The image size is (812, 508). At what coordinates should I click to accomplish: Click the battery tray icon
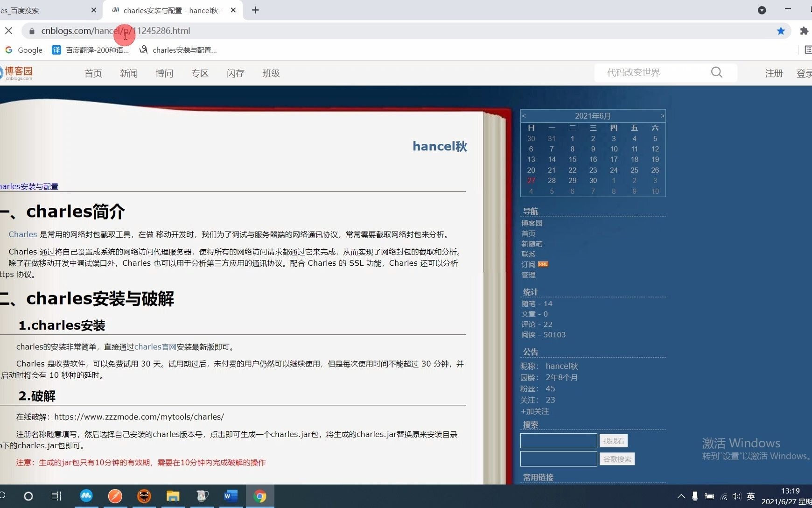coord(709,496)
